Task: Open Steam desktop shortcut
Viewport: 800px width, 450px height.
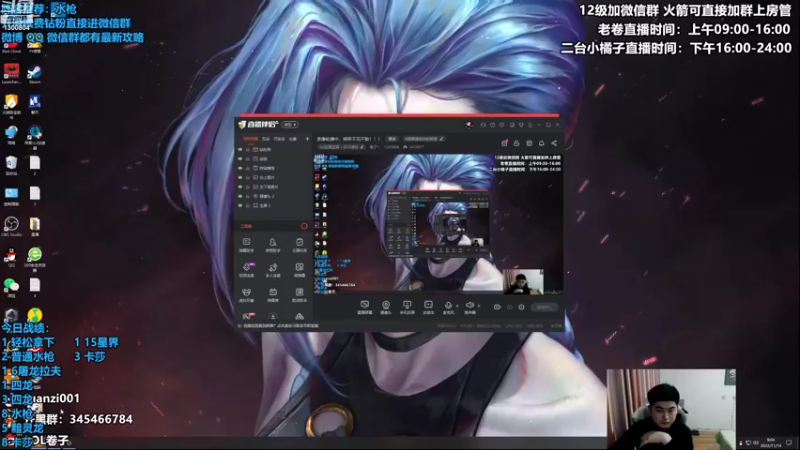Action: pos(34,74)
